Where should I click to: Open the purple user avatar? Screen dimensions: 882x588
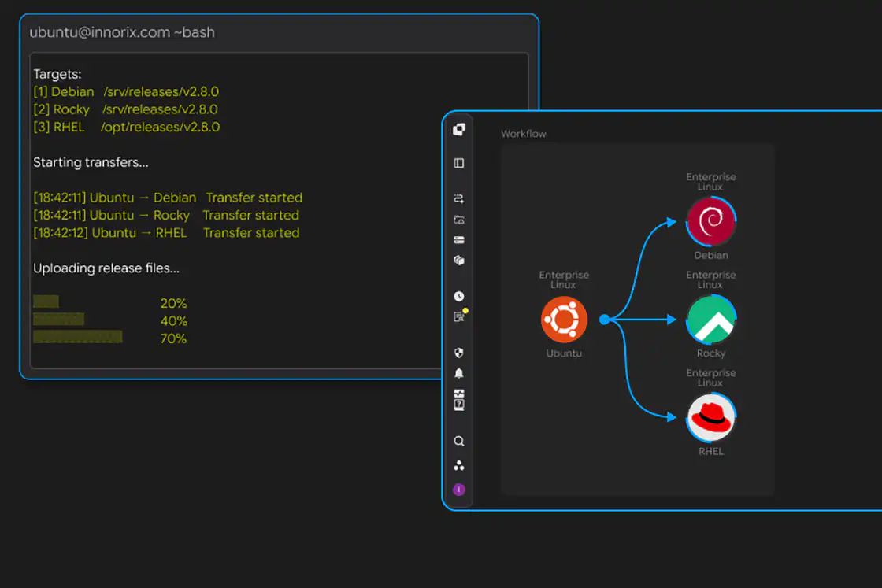(x=459, y=490)
